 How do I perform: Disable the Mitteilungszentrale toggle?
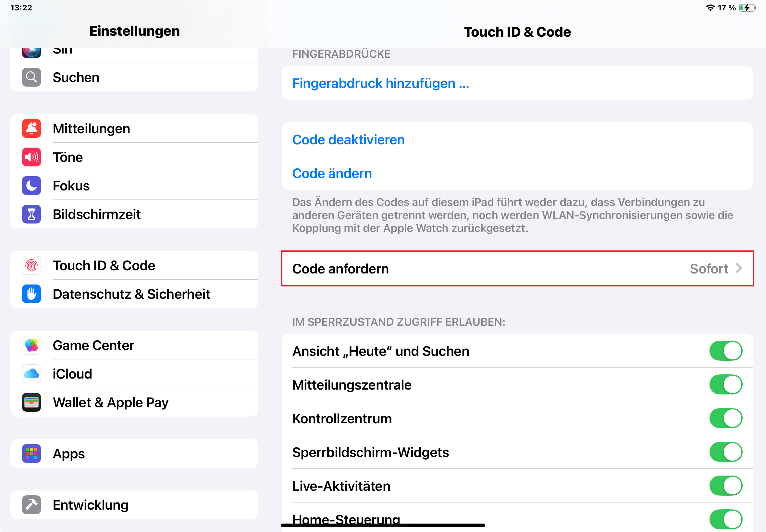tap(726, 385)
